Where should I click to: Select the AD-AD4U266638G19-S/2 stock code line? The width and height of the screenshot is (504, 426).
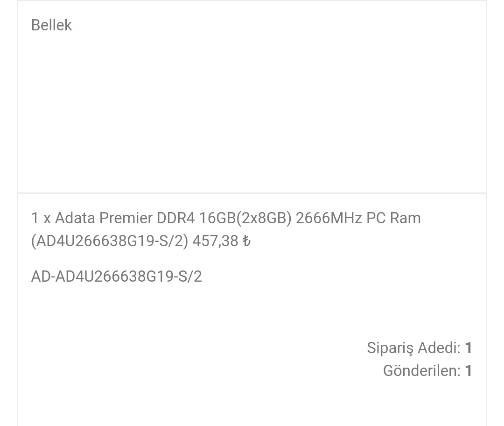pyautogui.click(x=116, y=277)
